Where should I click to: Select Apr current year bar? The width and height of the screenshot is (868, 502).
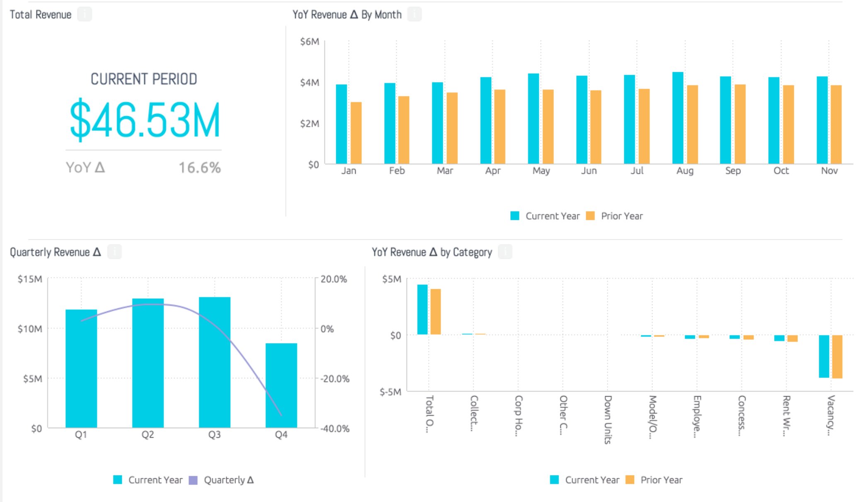[486, 120]
